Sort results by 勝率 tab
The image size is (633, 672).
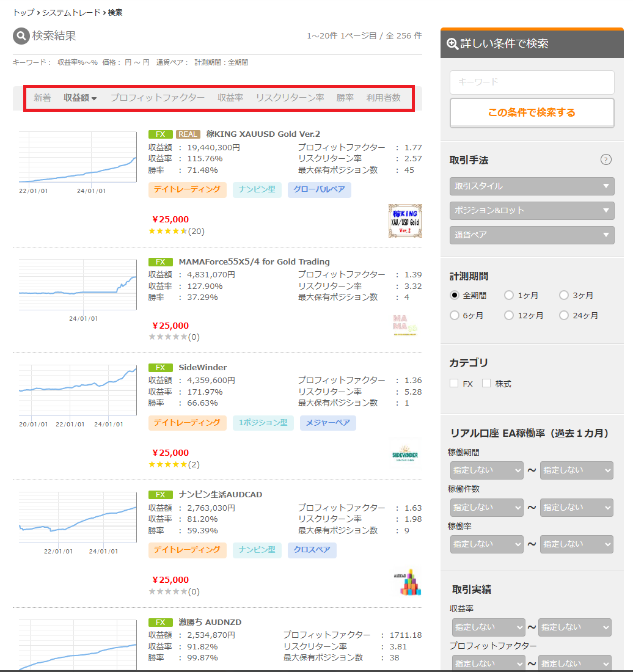(x=345, y=98)
